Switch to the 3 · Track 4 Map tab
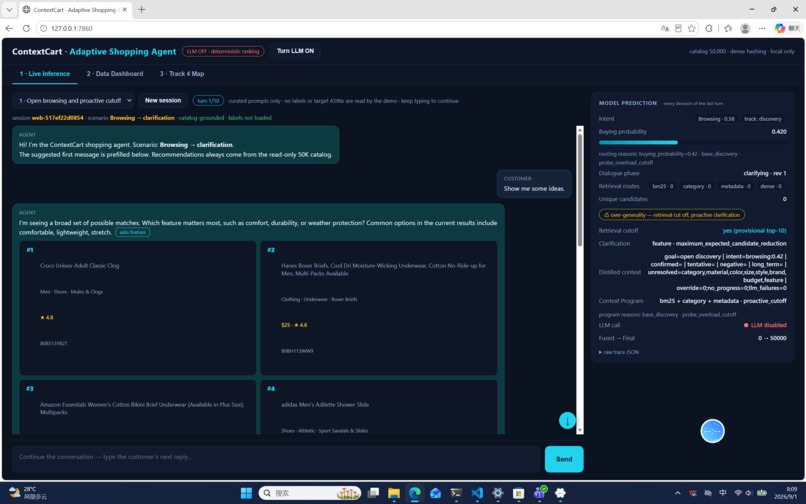The width and height of the screenshot is (806, 504). (x=181, y=74)
